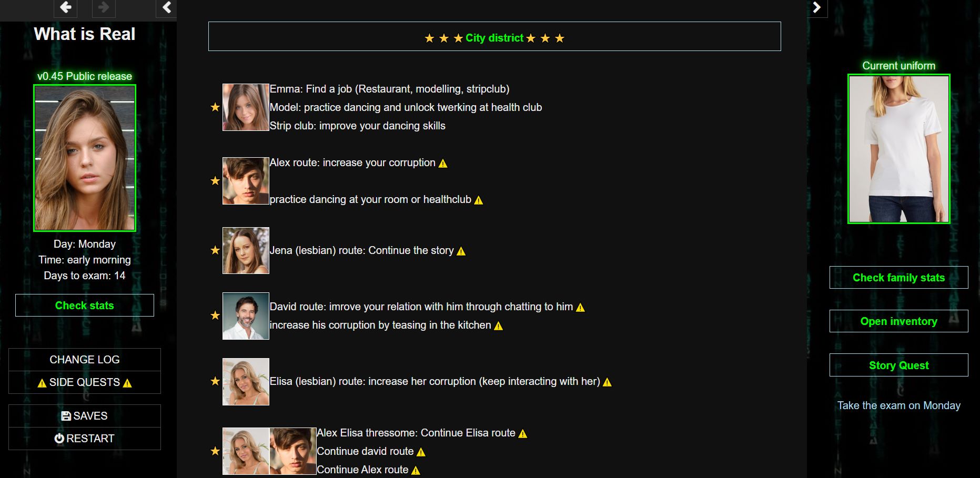The width and height of the screenshot is (980, 478).
Task: Open SIDE QUESTS from sidebar
Action: pos(85,382)
